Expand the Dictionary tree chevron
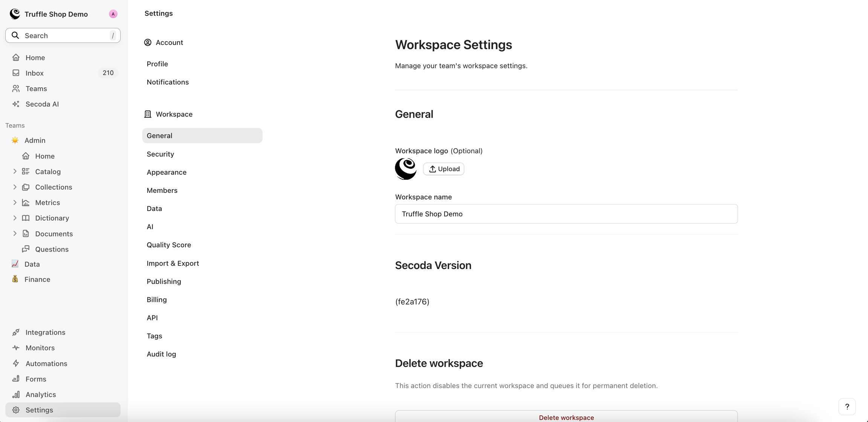This screenshot has height=422, width=868. click(x=15, y=218)
